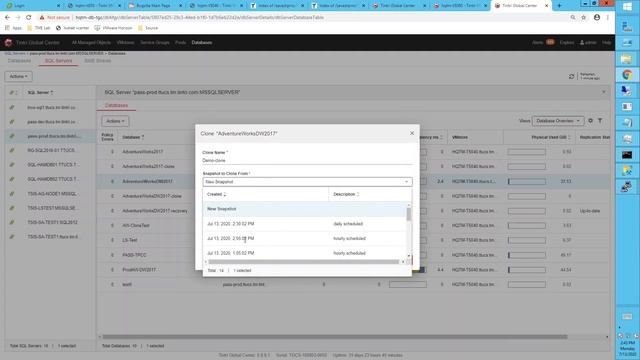
Task: Open the admin user menu
Action: point(588,42)
